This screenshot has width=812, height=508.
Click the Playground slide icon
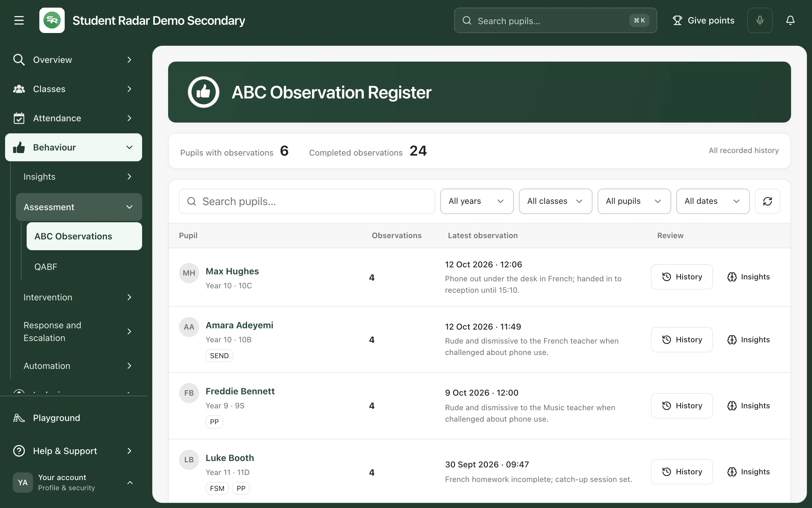pos(19,418)
